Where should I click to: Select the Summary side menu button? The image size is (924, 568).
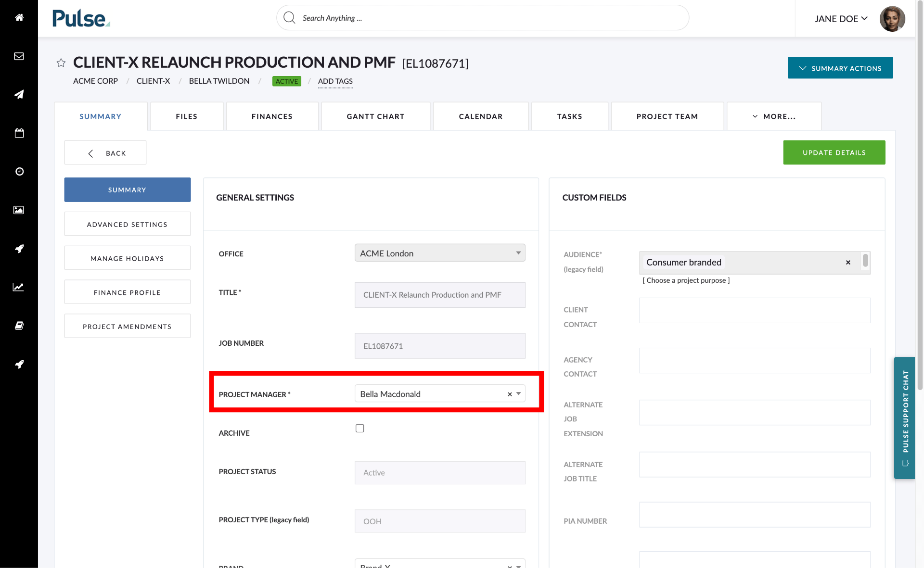128,190
